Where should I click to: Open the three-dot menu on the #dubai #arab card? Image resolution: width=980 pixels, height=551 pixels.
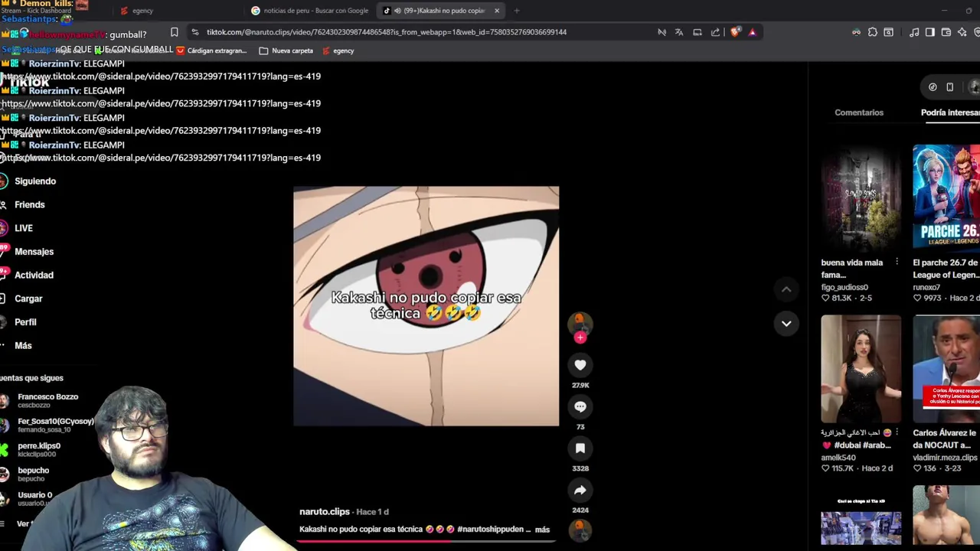[897, 433]
